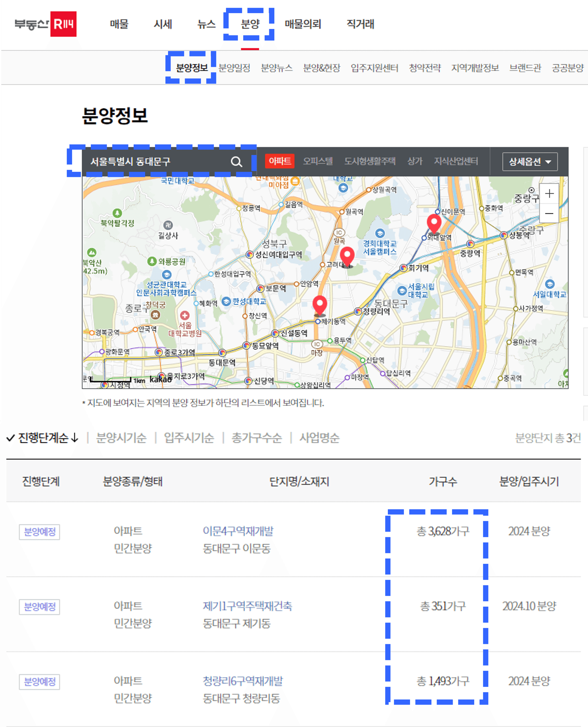
Task: Click the 총 351가구 cell
Action: pyautogui.click(x=443, y=606)
